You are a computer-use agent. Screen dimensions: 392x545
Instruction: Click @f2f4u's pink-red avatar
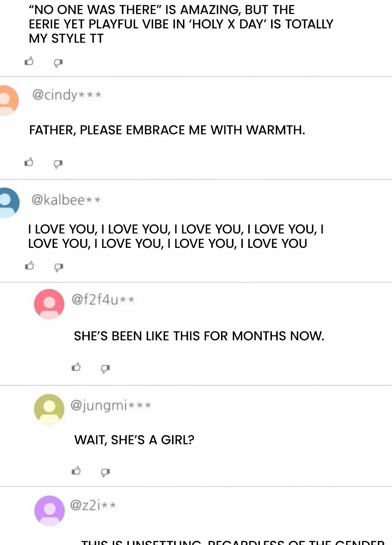(49, 304)
